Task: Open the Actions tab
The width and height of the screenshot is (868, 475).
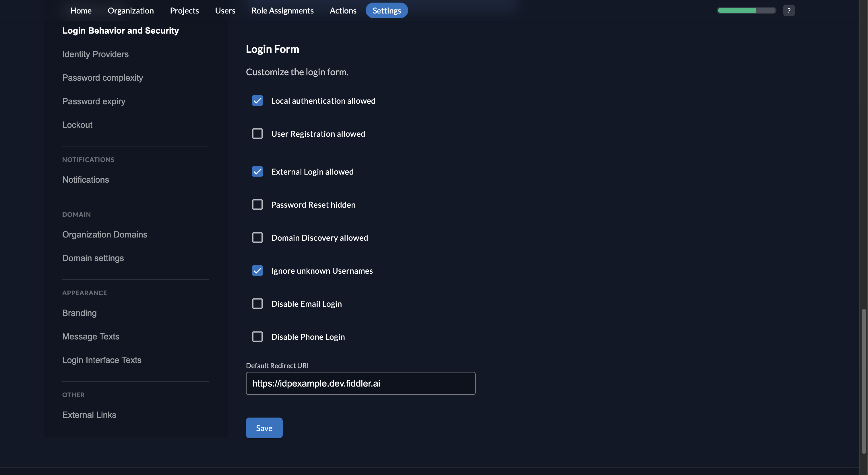Action: (x=343, y=10)
